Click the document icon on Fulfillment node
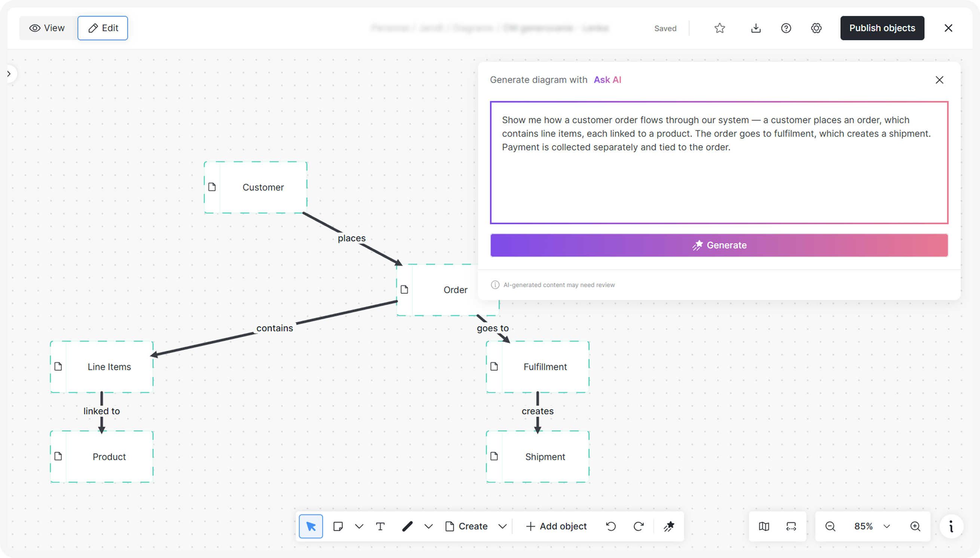 [x=494, y=367]
